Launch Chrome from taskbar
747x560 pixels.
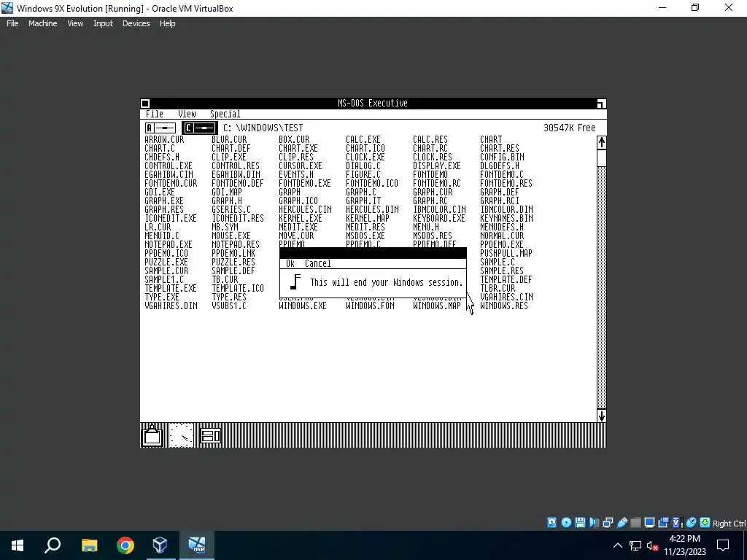pyautogui.click(x=125, y=545)
